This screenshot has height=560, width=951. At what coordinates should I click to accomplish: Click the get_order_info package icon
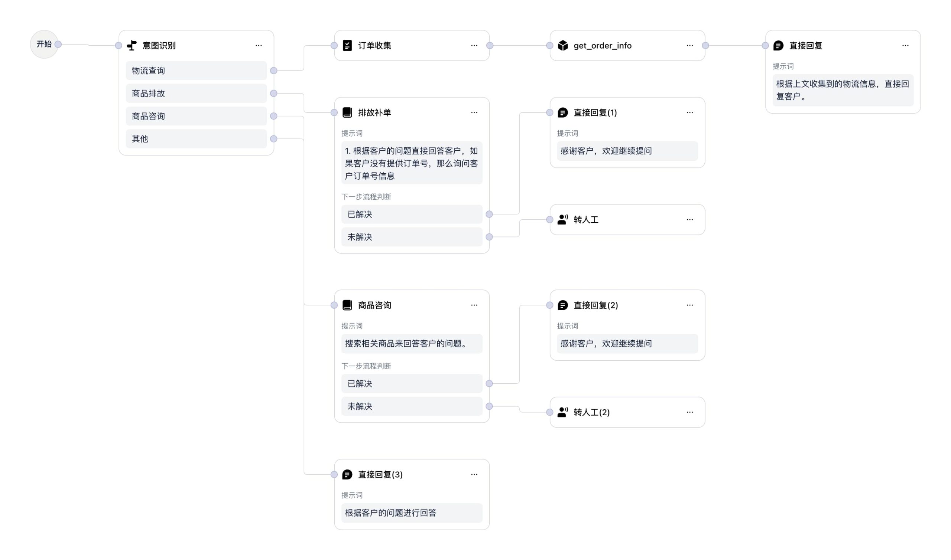point(562,46)
